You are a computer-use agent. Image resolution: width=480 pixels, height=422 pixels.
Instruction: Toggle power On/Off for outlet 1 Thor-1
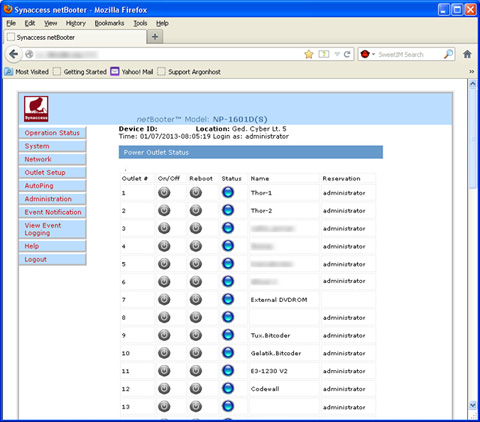tap(164, 192)
